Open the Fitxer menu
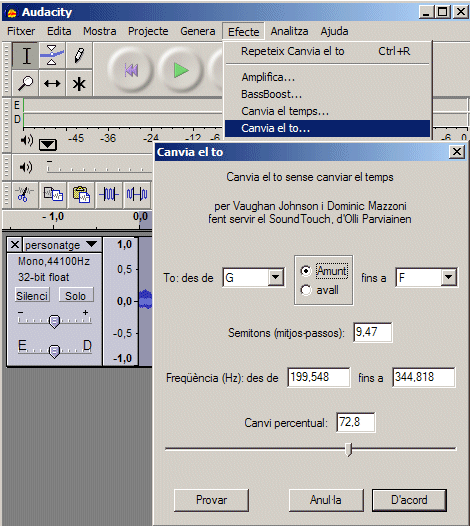470x526 pixels. pos(21,31)
